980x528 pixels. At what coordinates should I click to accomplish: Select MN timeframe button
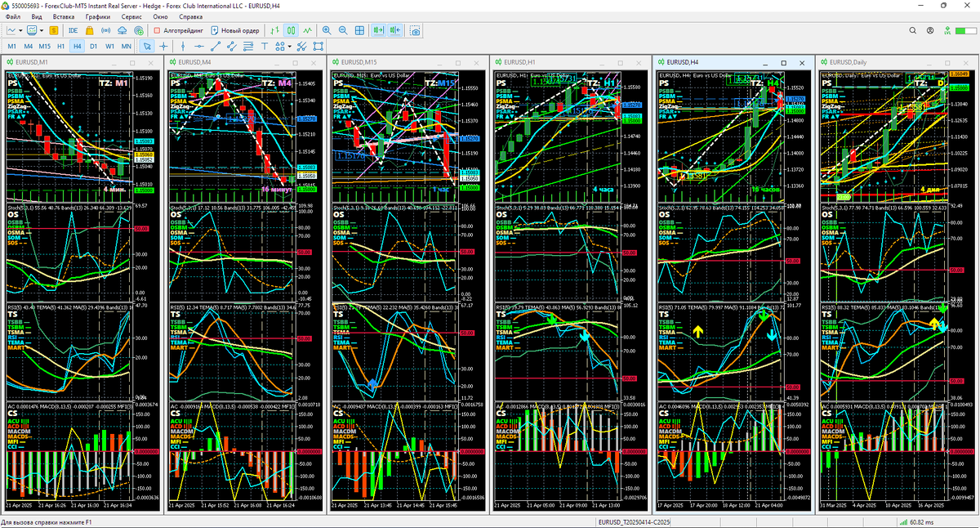(x=127, y=47)
